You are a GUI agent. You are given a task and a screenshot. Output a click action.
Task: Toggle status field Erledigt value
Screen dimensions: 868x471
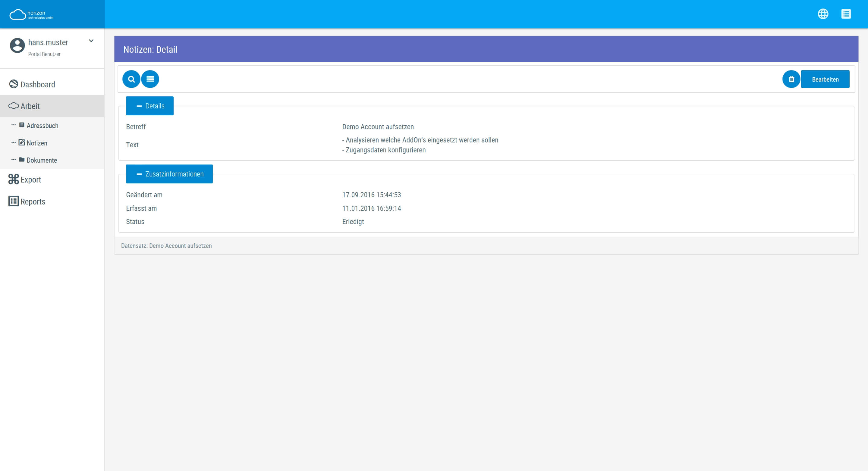353,222
